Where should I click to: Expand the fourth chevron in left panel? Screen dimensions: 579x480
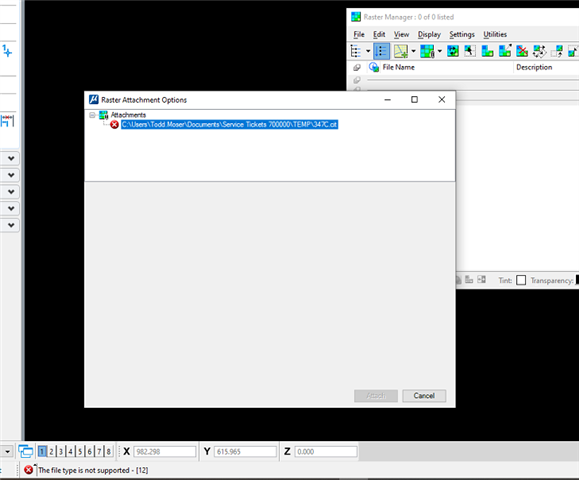coord(11,208)
